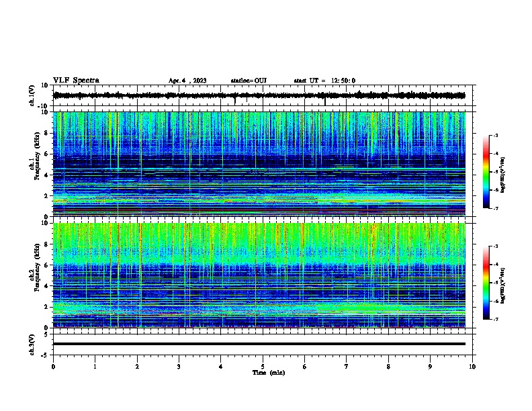The width and height of the screenshot is (532, 411).
Task: Click the date 'Apr. 4, 2023' header
Action: point(187,81)
